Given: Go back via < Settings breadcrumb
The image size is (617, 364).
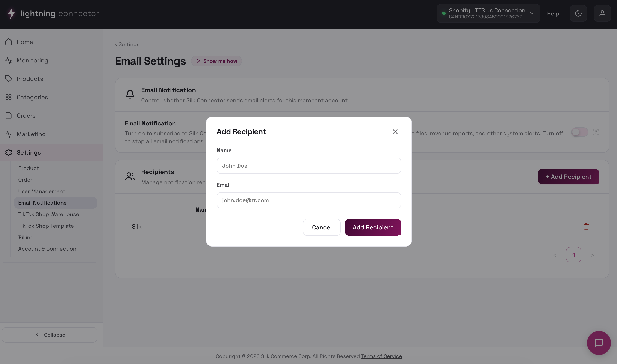Looking at the screenshot, I should click(x=127, y=44).
